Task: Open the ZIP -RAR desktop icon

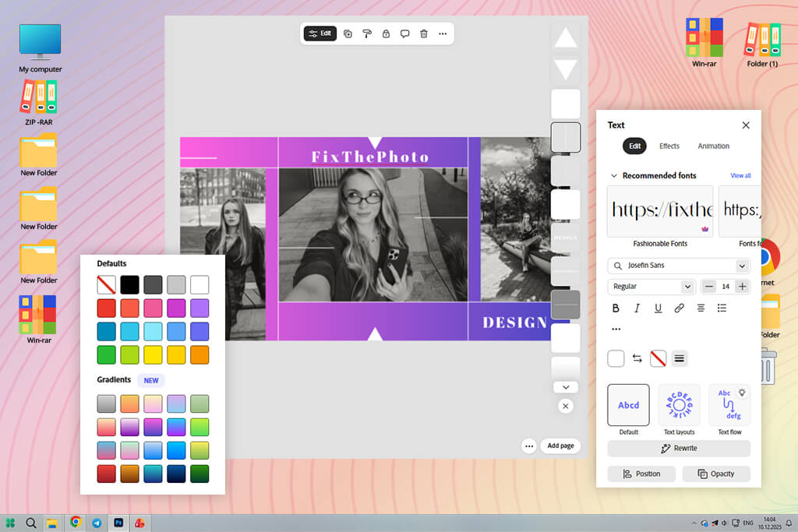Action: 39,104
